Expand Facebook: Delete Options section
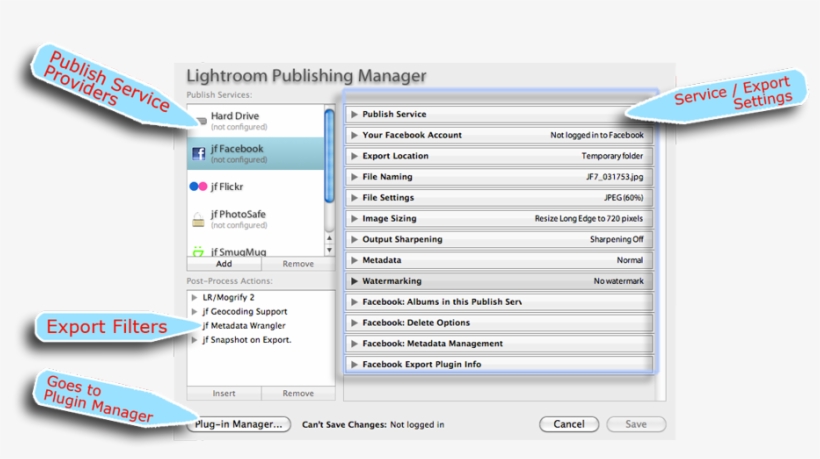 click(x=354, y=323)
